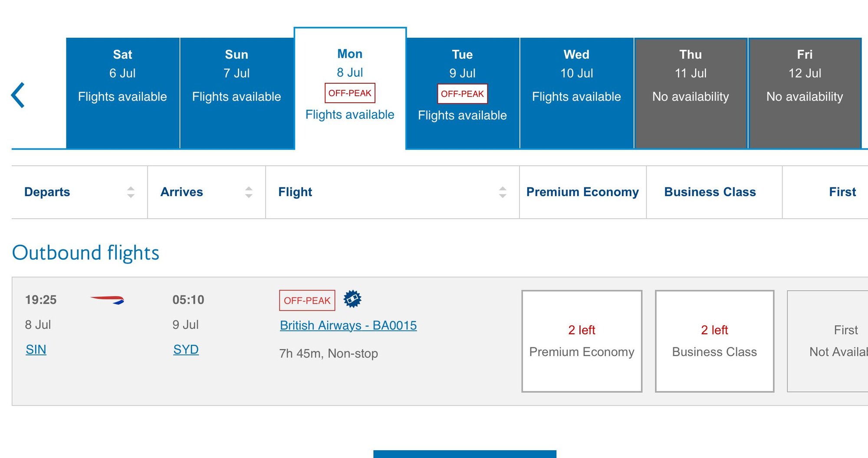Screen dimensions: 868x458
Task: Open the SYD airport link
Action: pos(186,350)
